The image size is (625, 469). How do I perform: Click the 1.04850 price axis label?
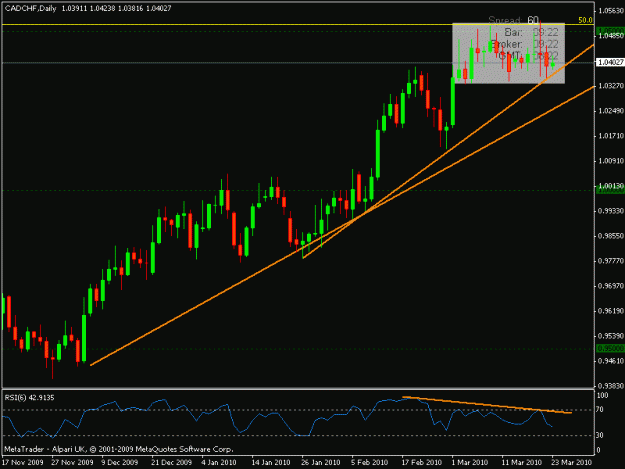[x=611, y=36]
